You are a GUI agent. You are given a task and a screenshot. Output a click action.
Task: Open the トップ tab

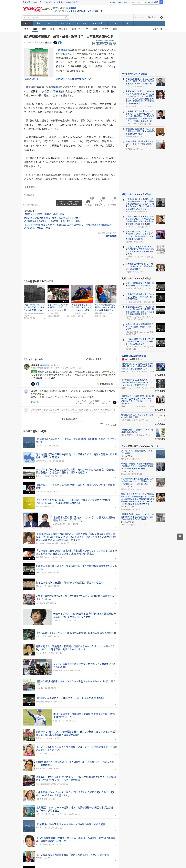(x=27, y=24)
